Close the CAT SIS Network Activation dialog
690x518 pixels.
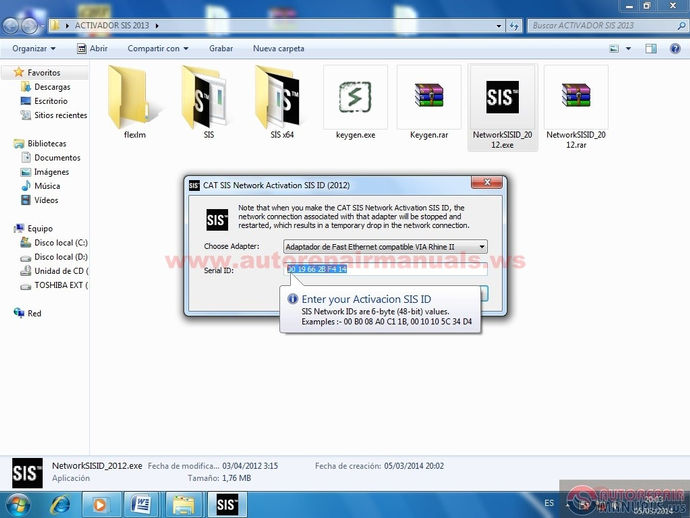487,182
